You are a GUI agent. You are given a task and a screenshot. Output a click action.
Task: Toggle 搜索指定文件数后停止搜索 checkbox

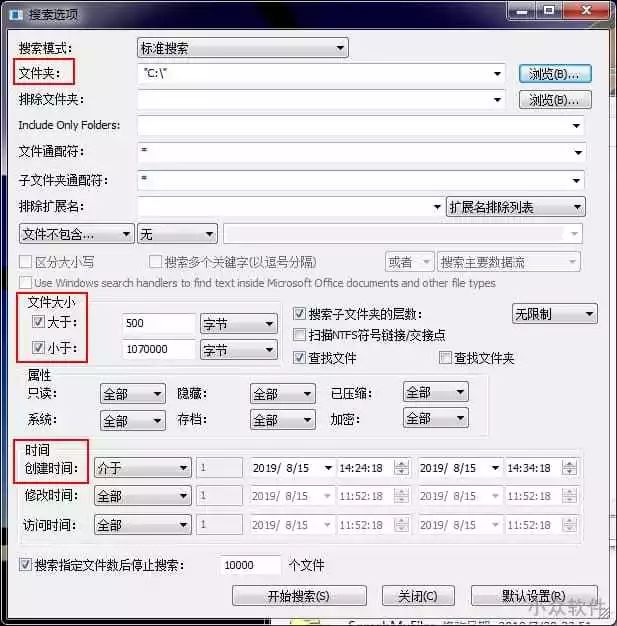coord(26,565)
